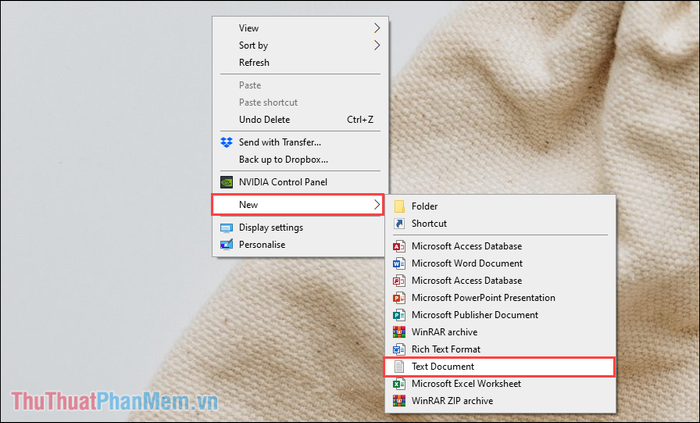
Task: Open NVIDIA Control Panel via its green icon
Action: (226, 182)
